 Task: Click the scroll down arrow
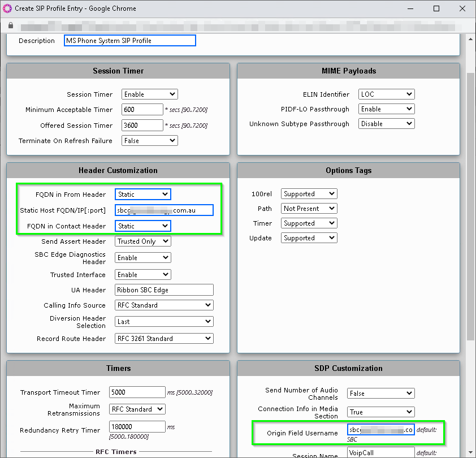(x=470, y=452)
